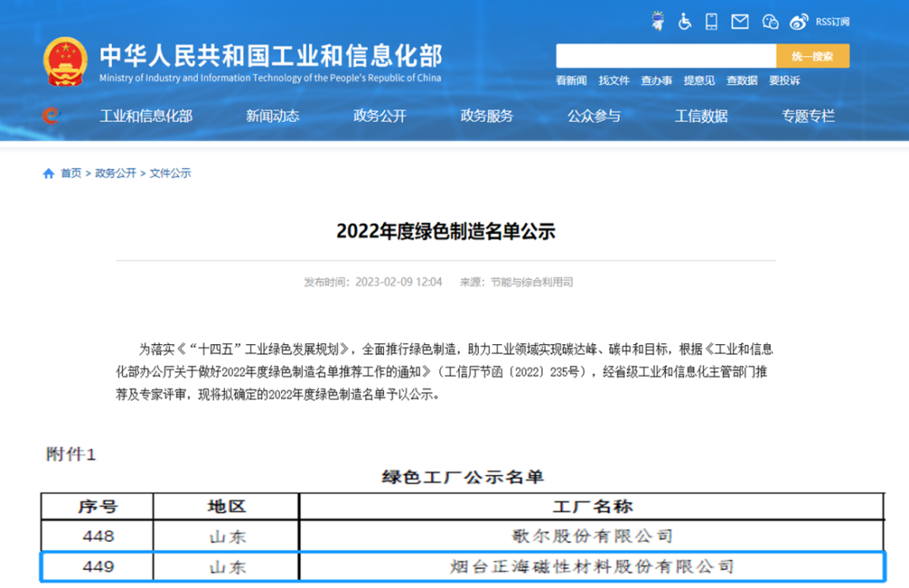Click inside the search input field
The width and height of the screenshot is (909, 588).
[665, 56]
